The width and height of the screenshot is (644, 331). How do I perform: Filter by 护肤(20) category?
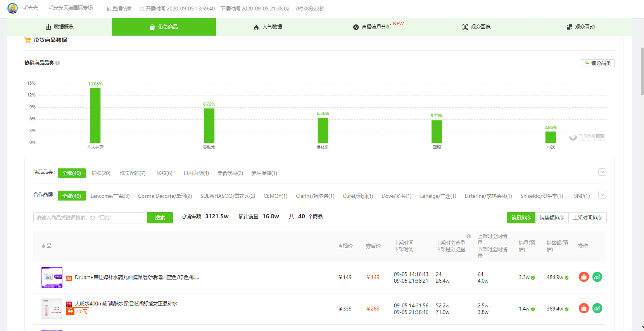pos(101,173)
